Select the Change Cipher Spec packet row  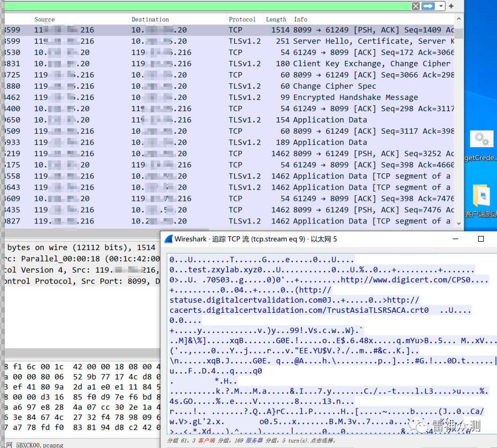click(229, 86)
